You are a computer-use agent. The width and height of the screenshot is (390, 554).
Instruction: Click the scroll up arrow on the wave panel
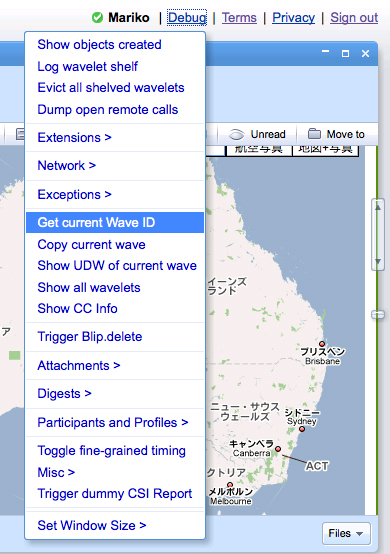tap(378, 207)
